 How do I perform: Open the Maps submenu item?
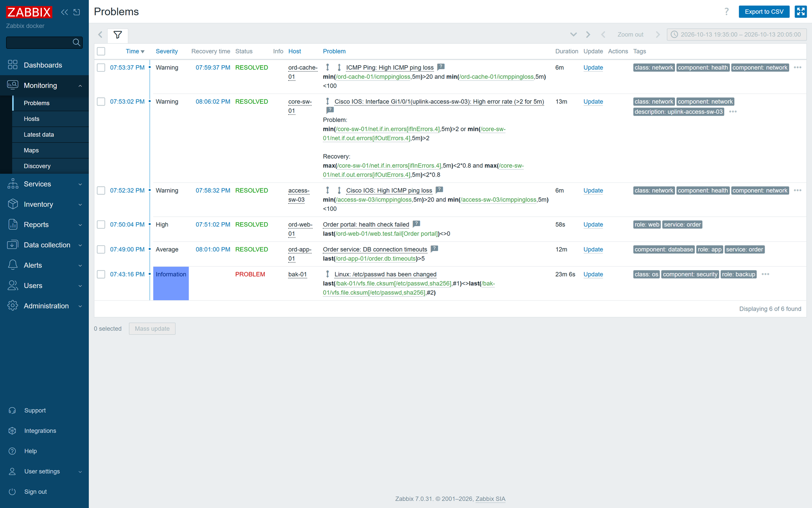50,150
